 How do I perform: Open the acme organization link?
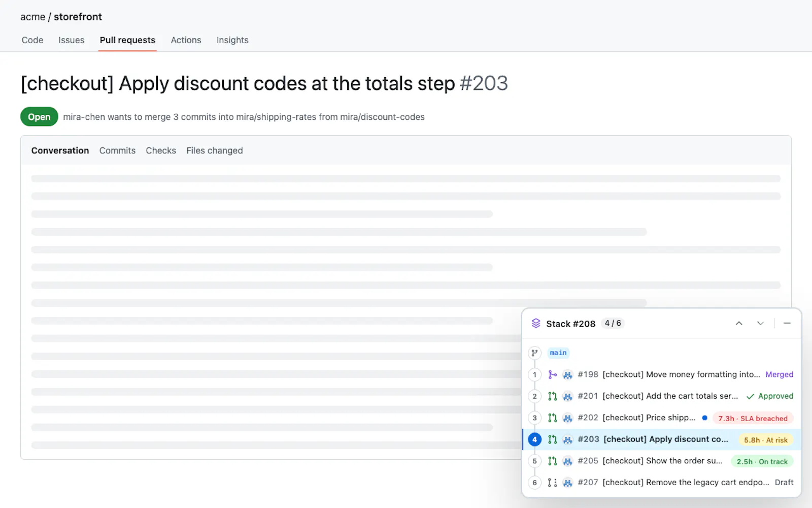(x=32, y=17)
